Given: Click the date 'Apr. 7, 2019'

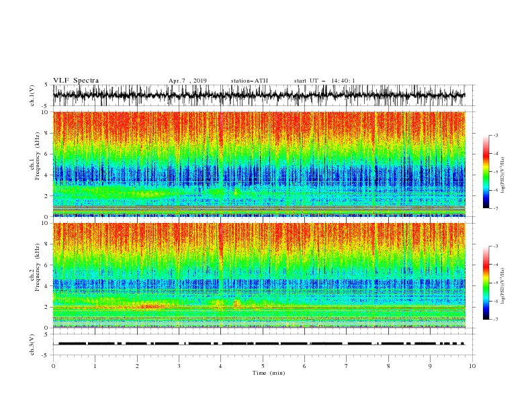Looking at the screenshot, I should [x=187, y=81].
